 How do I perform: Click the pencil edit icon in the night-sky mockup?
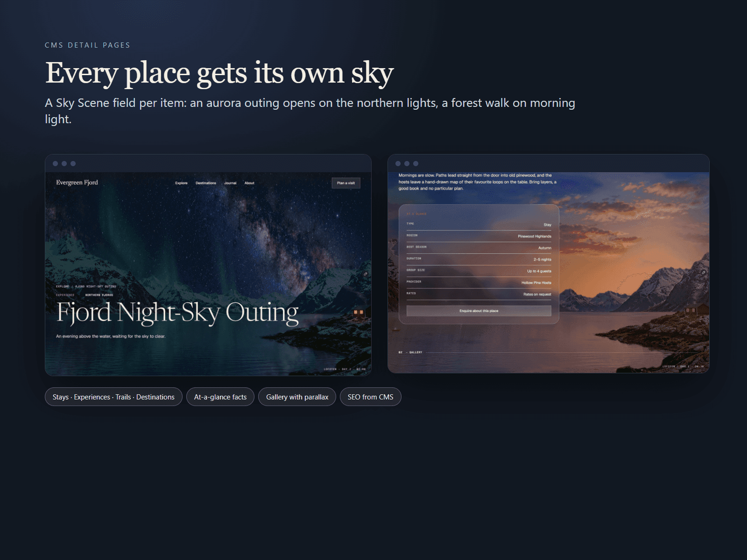pos(366,274)
